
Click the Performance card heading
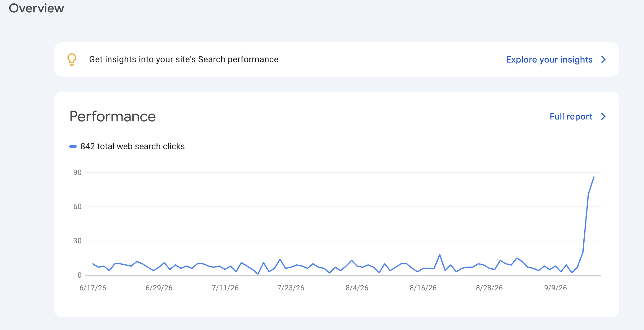[x=113, y=116]
